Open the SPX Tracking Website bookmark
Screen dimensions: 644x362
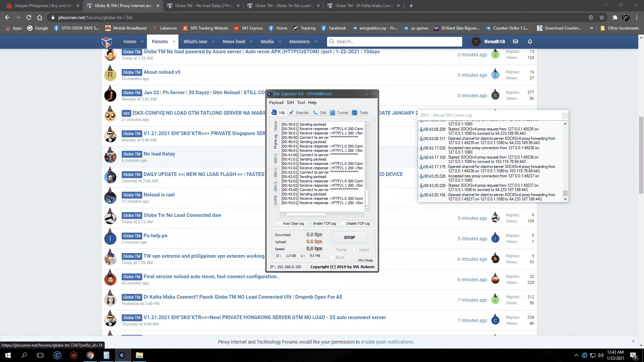point(205,28)
